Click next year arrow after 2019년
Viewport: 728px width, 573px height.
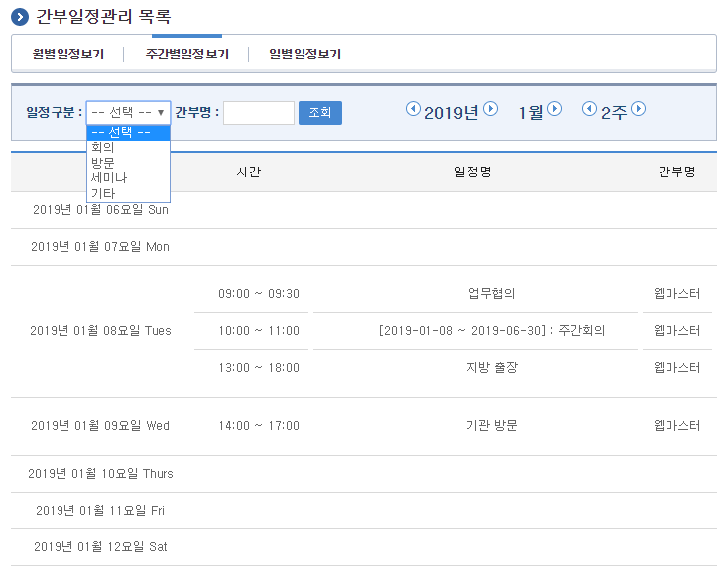[x=490, y=109]
